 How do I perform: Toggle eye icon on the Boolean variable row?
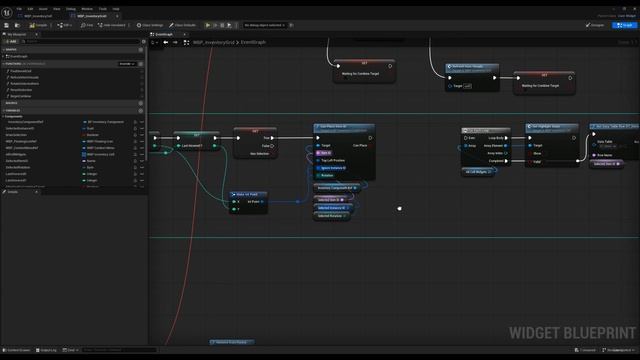[142, 135]
